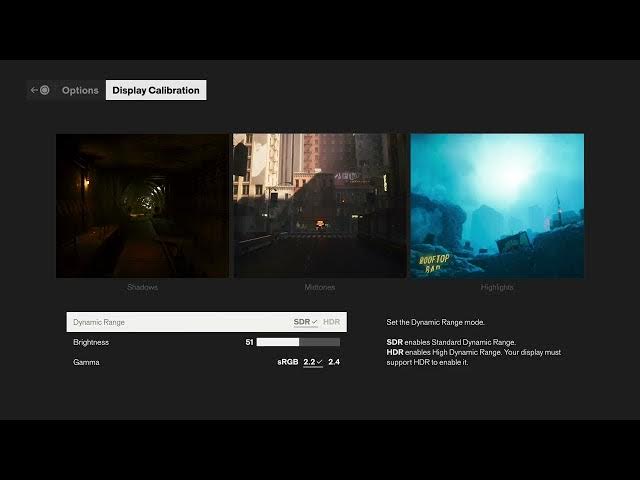The height and width of the screenshot is (480, 640).
Task: Click the Highlights caption text
Action: (x=497, y=287)
